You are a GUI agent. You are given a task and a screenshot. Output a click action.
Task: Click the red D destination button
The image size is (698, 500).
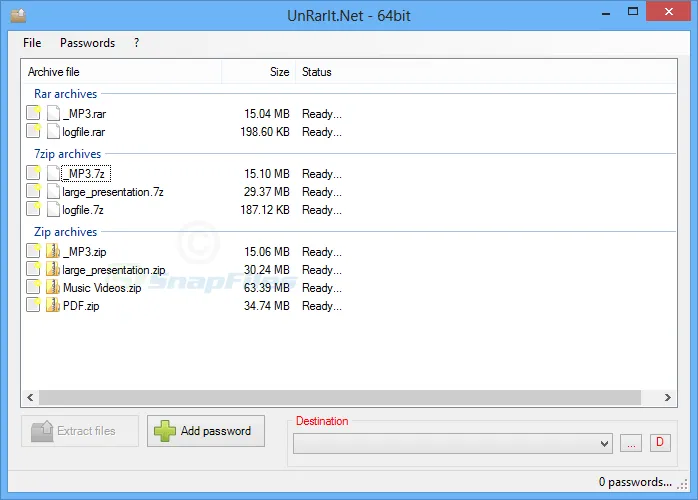pos(660,443)
